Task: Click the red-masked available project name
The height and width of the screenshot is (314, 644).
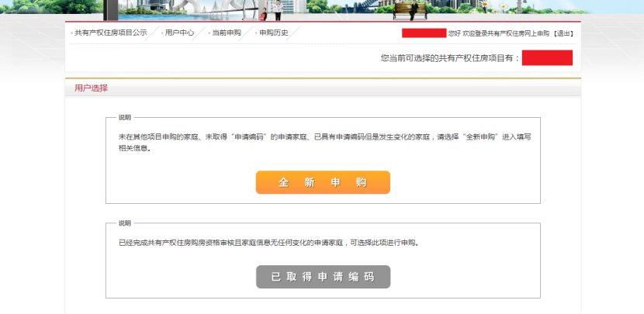Action: [x=547, y=57]
